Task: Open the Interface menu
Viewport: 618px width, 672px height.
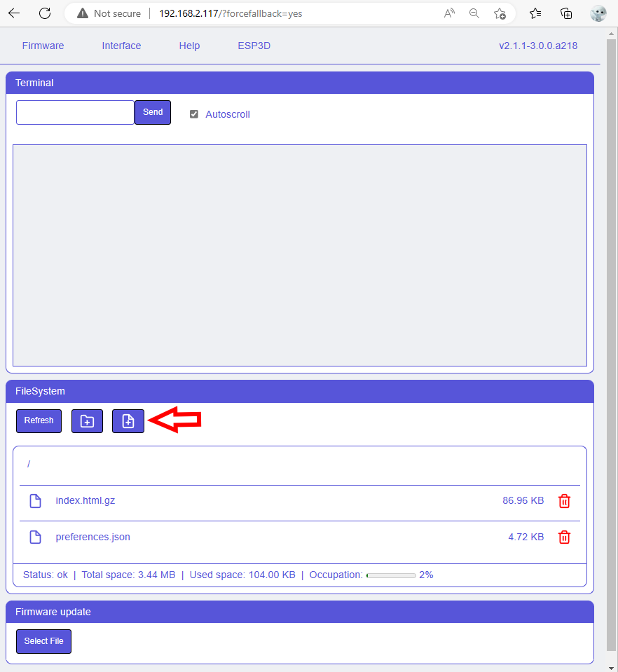Action: [x=121, y=46]
